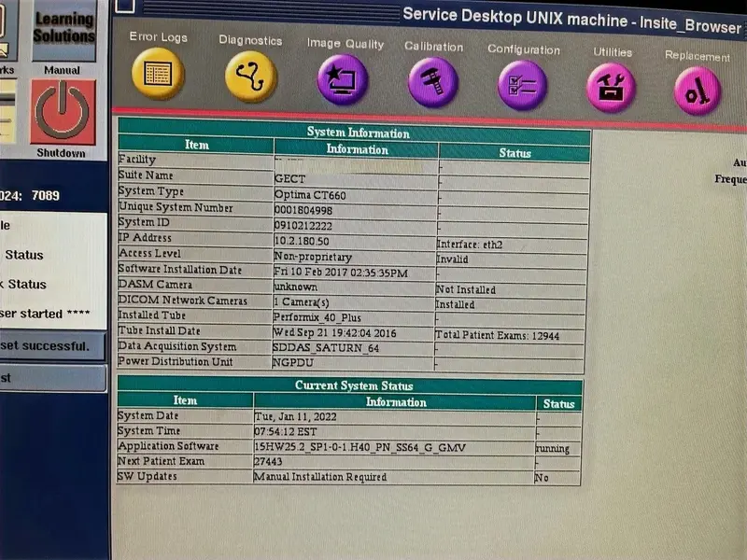Viewport: 747px width, 560px height.
Task: Open the Replacement wrench icon
Action: (x=698, y=91)
